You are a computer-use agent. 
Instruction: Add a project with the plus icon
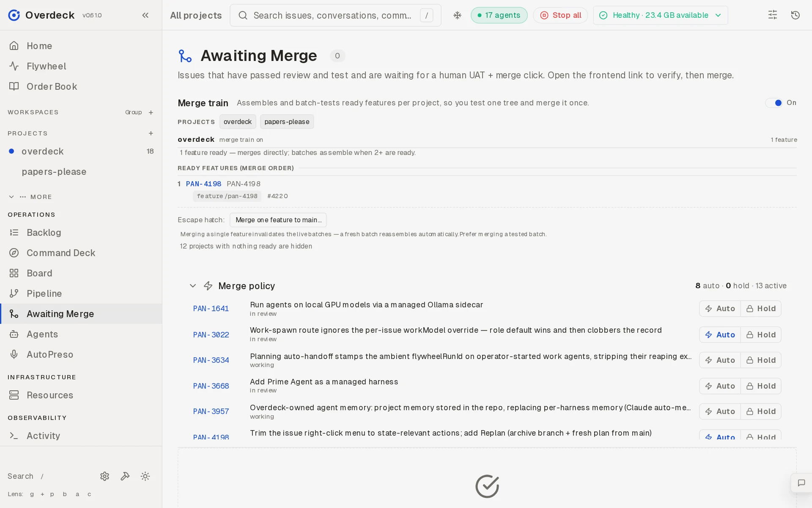[x=151, y=133]
